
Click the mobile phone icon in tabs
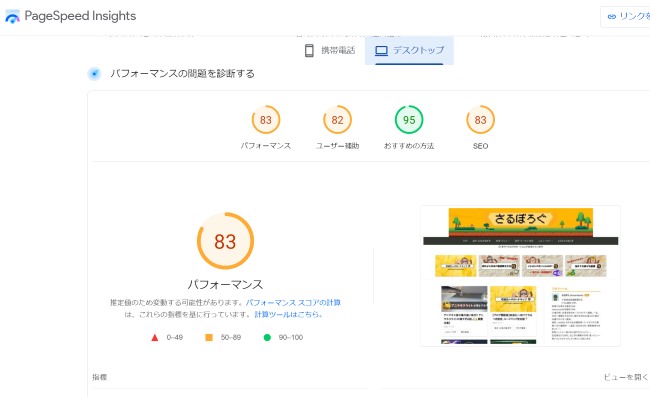309,51
